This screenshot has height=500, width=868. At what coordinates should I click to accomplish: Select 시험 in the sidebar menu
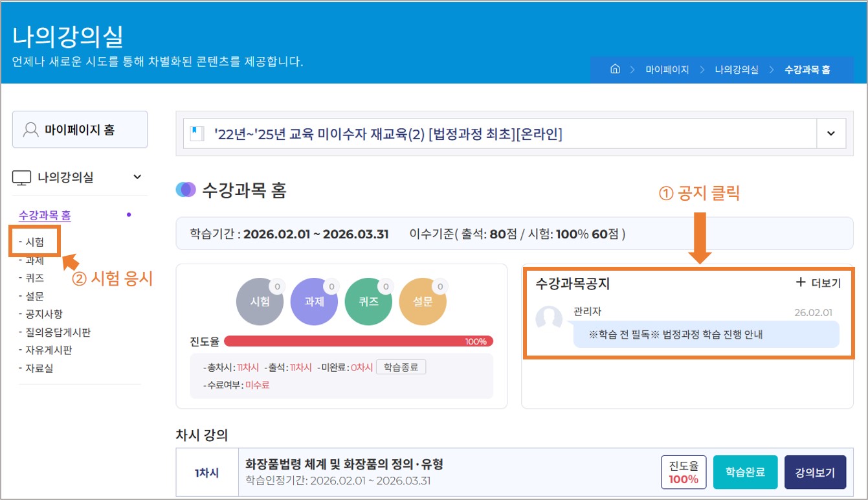tap(35, 242)
